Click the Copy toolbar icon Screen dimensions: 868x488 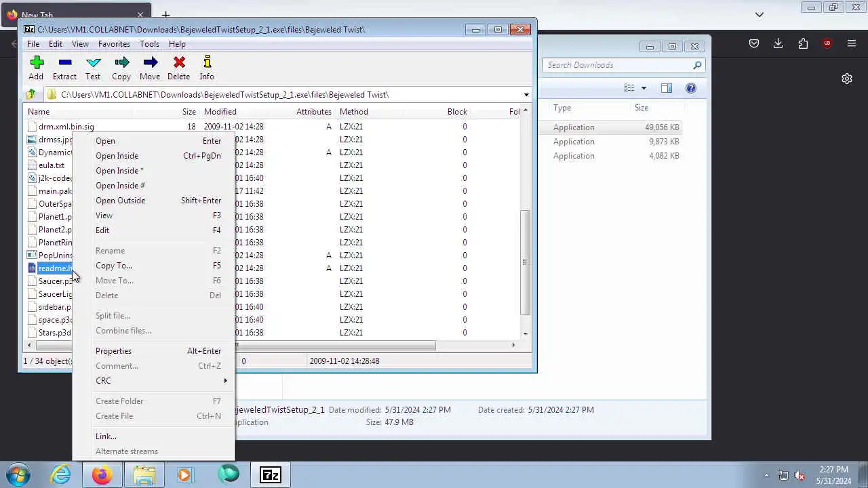click(x=121, y=63)
